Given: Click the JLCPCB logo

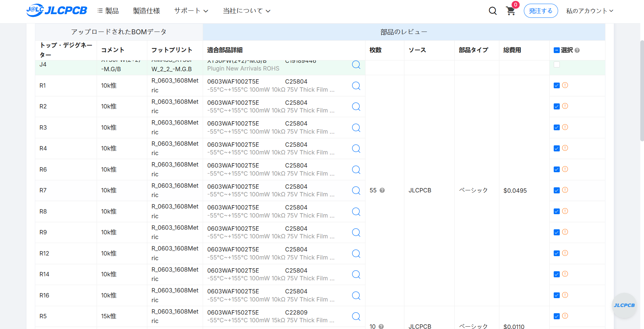Looking at the screenshot, I should (57, 10).
